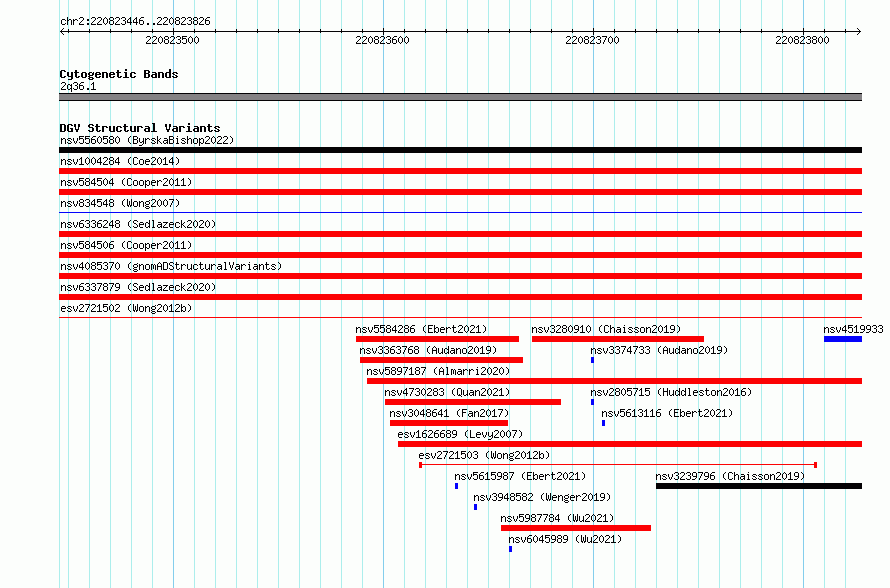Click the red bar under nsv3363768
890x588 pixels.
point(441,360)
